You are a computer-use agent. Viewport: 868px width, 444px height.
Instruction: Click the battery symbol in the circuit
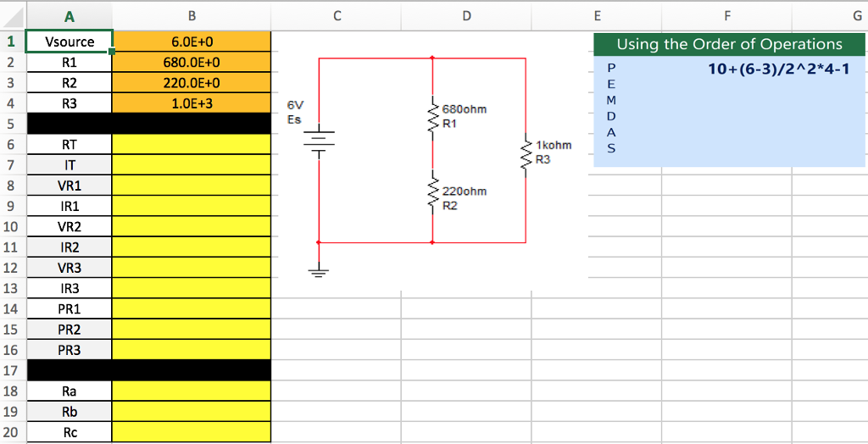point(319,143)
